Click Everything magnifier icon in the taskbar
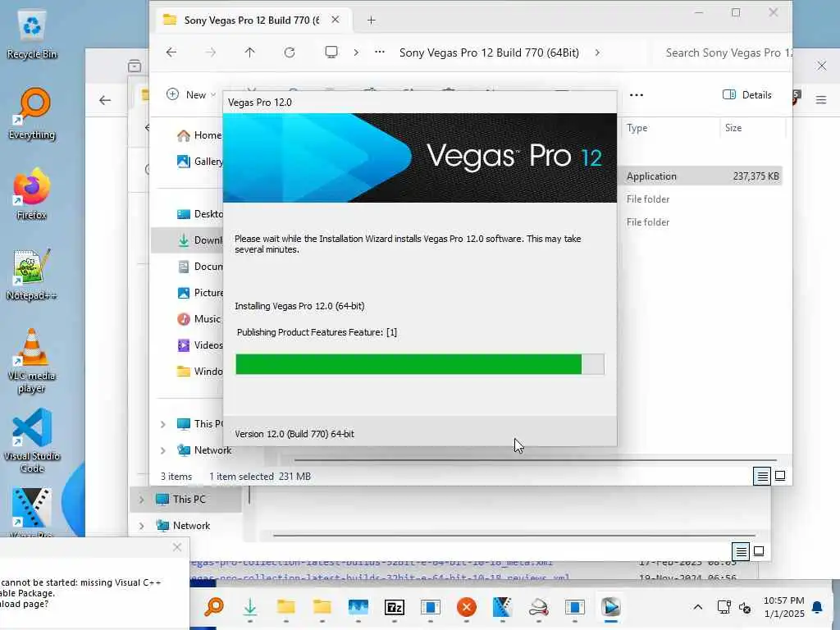 214,608
